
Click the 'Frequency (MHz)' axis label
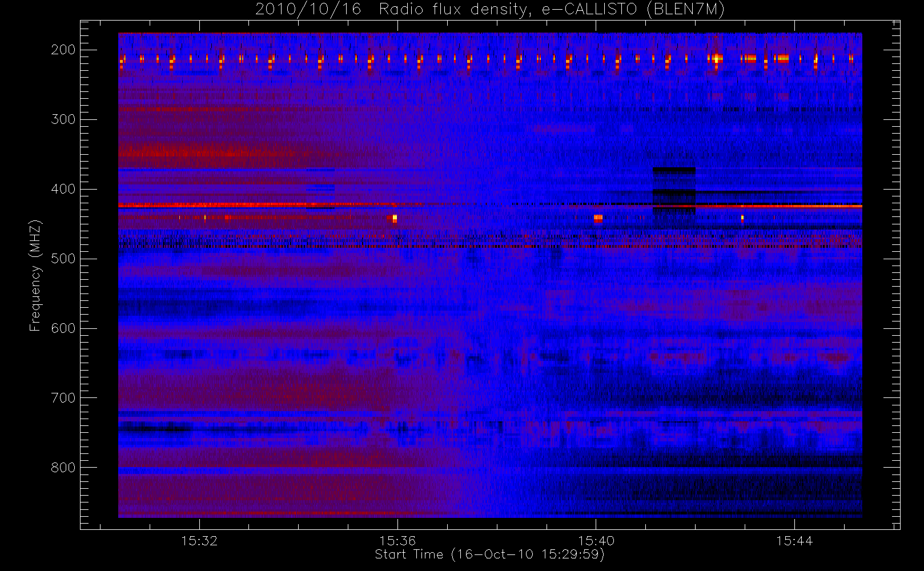point(35,275)
